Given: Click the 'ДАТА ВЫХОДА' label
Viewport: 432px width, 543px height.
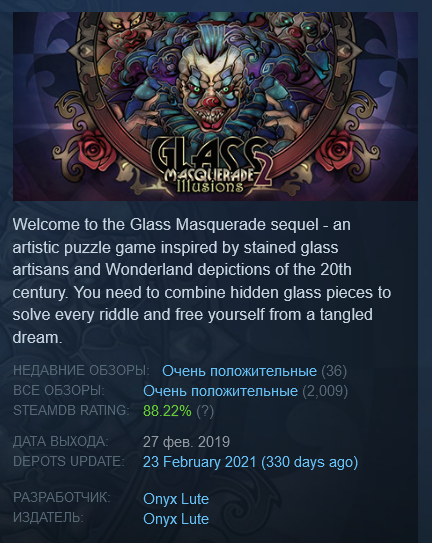Looking at the screenshot, I should 61,441.
